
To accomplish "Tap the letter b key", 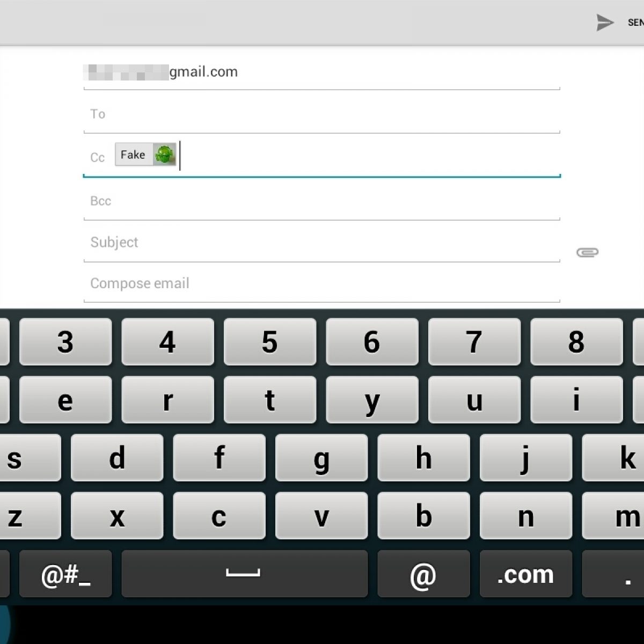I will [x=423, y=516].
